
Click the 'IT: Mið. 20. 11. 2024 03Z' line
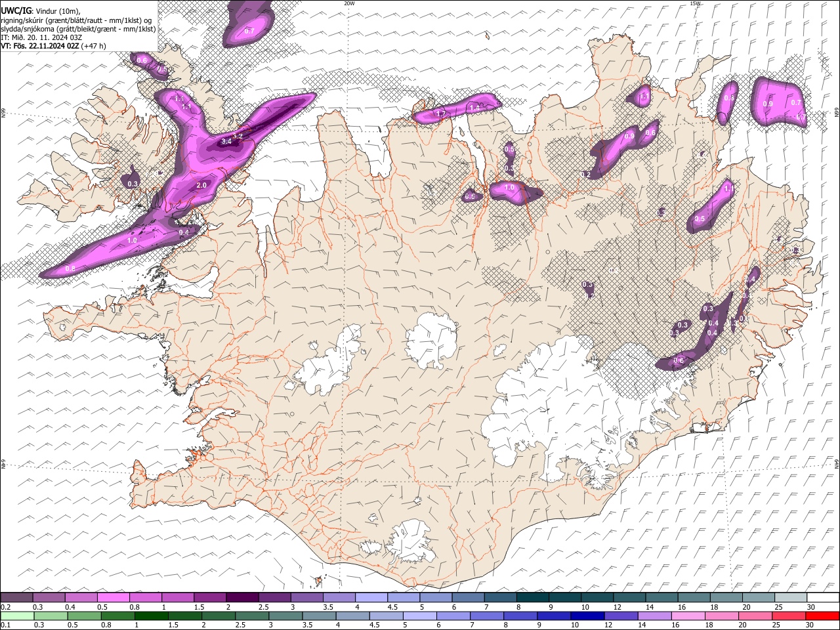41,37
